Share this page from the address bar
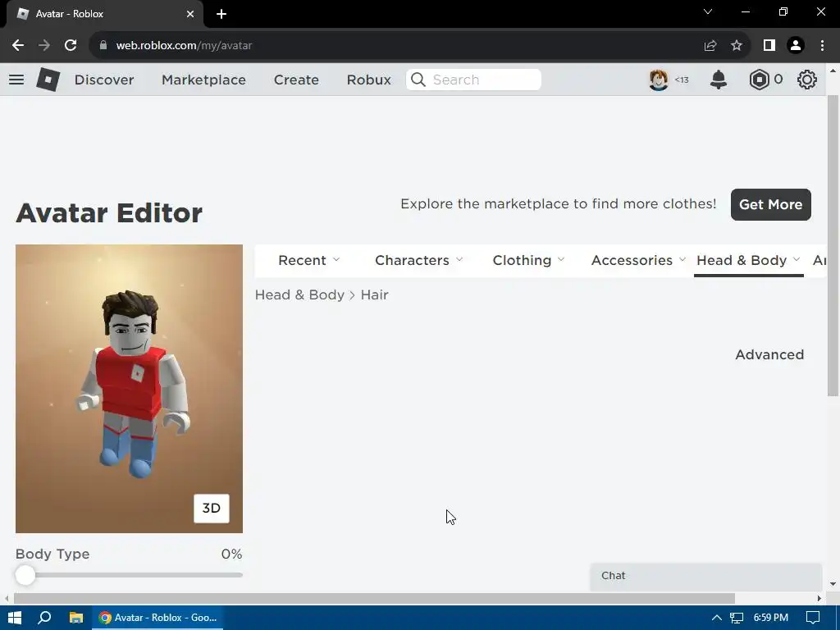 pyautogui.click(x=710, y=46)
